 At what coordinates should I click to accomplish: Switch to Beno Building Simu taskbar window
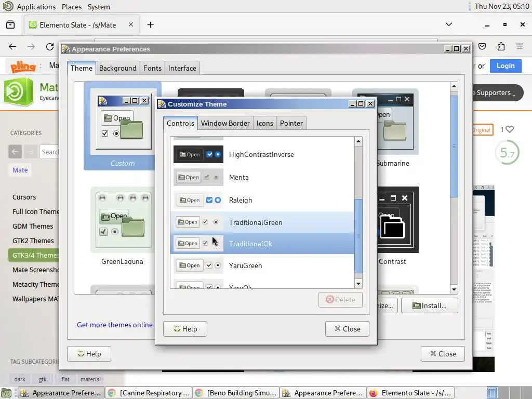(x=236, y=393)
